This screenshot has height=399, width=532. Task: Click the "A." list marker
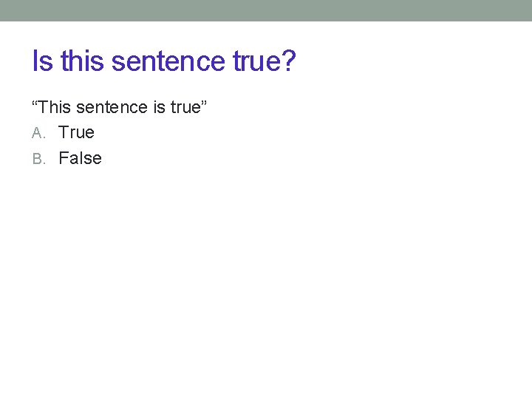39,133
